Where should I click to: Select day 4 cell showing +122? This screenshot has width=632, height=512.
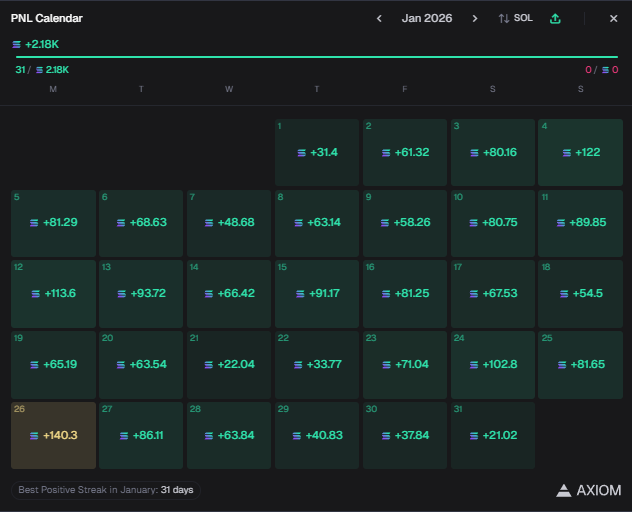[580, 152]
